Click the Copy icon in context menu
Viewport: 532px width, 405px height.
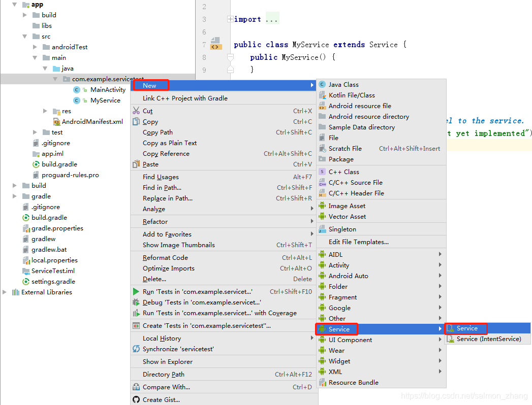pyautogui.click(x=136, y=121)
